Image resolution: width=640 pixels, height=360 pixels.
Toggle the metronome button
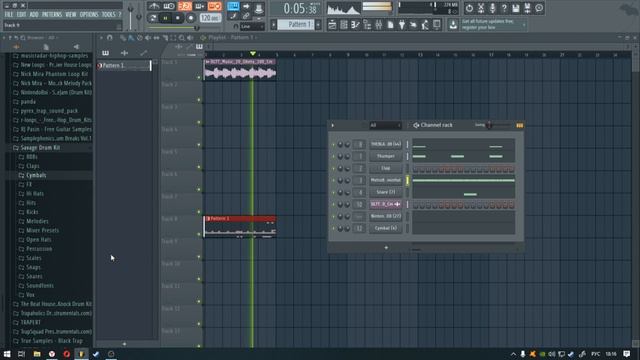(x=154, y=6)
